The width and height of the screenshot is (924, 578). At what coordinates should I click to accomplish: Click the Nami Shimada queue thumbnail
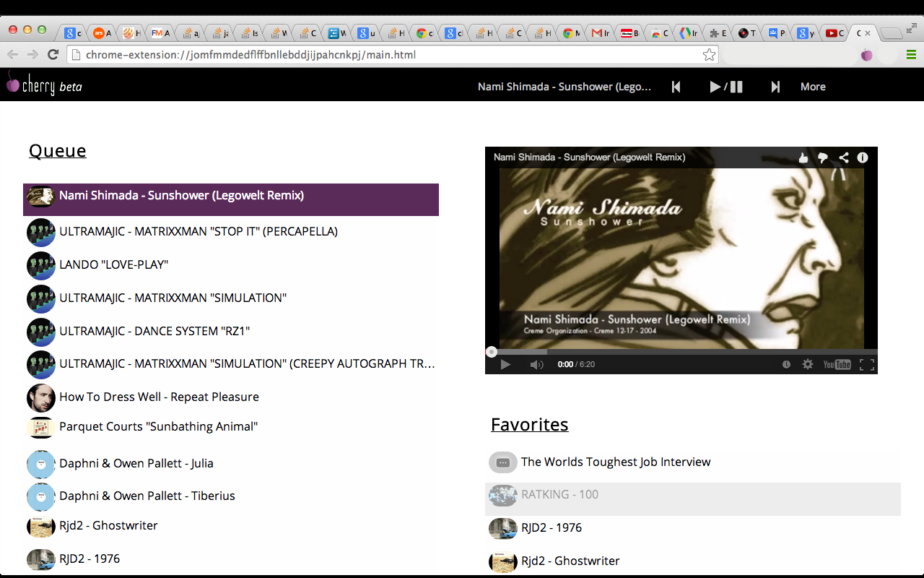[41, 197]
